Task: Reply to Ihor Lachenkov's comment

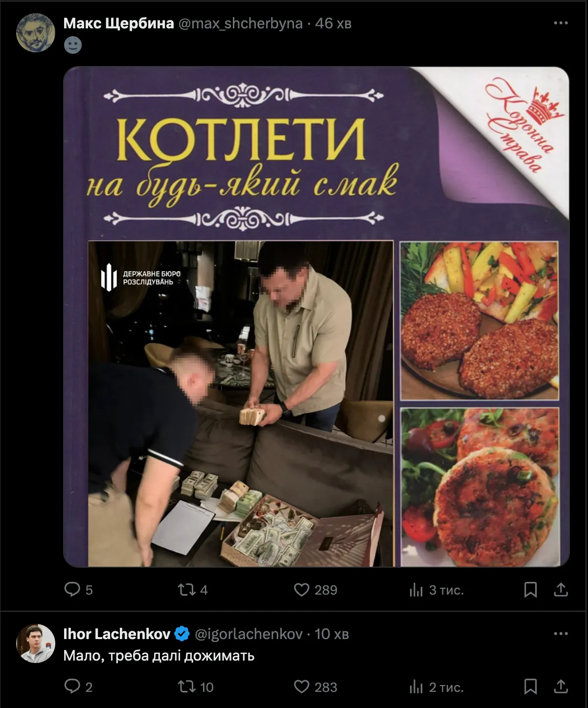Action: click(x=78, y=687)
